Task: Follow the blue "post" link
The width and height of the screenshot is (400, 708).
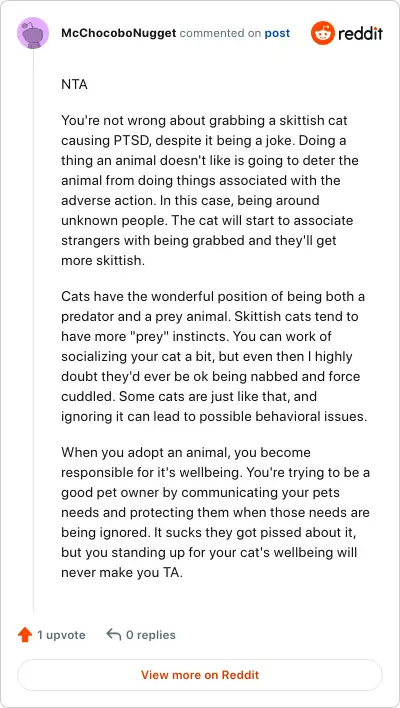Action: [x=277, y=33]
